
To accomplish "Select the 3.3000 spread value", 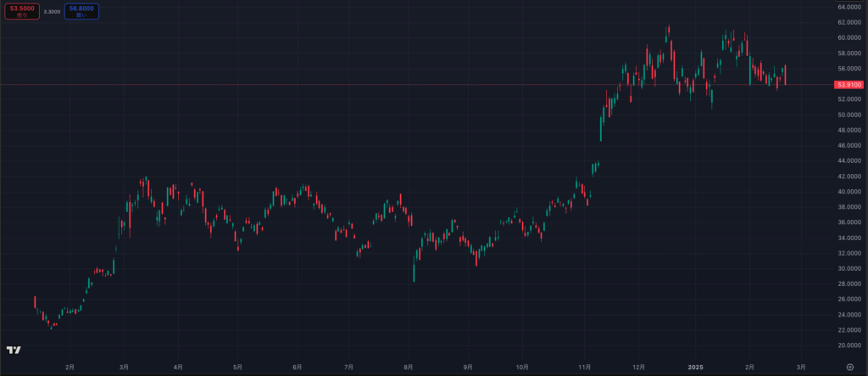I will pyautogui.click(x=52, y=12).
